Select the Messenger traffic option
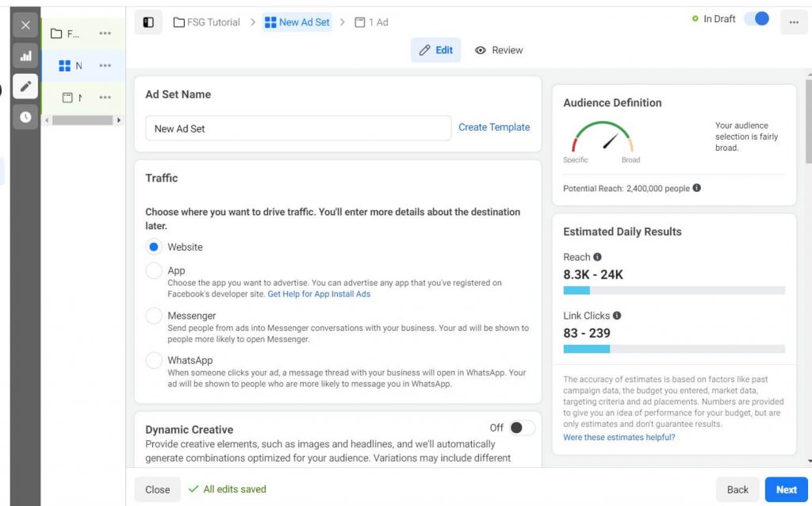Screen dimensions: 812x506 (x=154, y=316)
